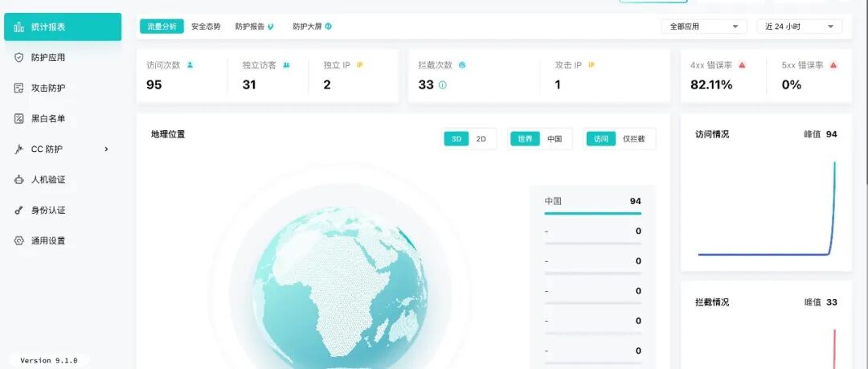Click the 独立 IP value 2
The height and width of the screenshot is (369, 868).
coord(327,84)
